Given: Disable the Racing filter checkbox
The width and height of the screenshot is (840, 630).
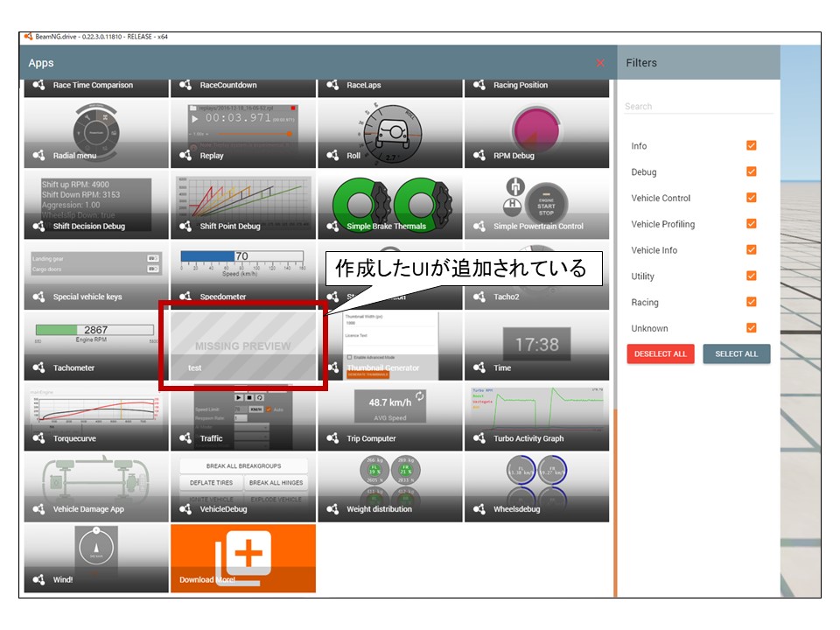Looking at the screenshot, I should coord(751,302).
